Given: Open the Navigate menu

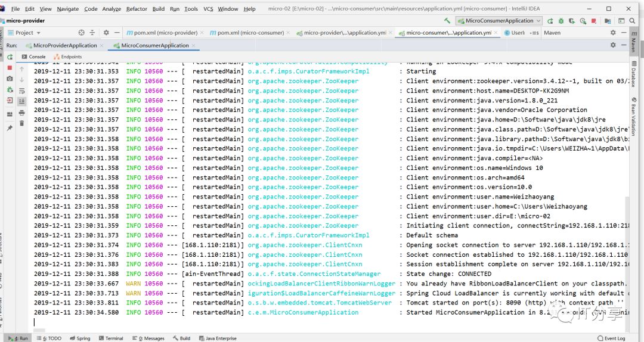Looking at the screenshot, I should point(68,8).
